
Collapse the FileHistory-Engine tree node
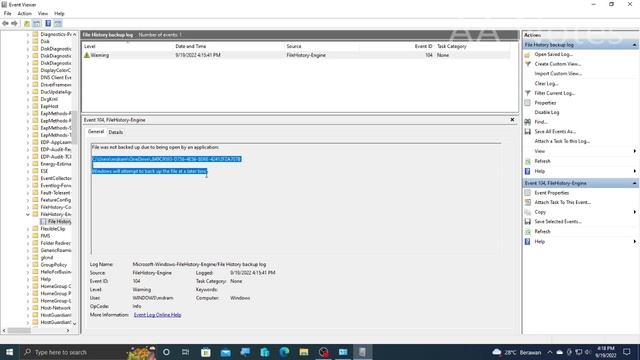(x=28, y=214)
